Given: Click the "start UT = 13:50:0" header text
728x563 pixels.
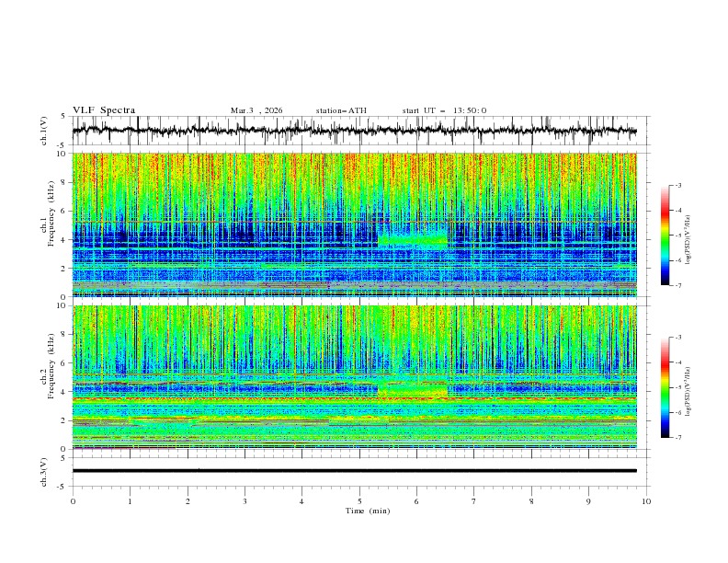Looking at the screenshot, I should 444,110.
